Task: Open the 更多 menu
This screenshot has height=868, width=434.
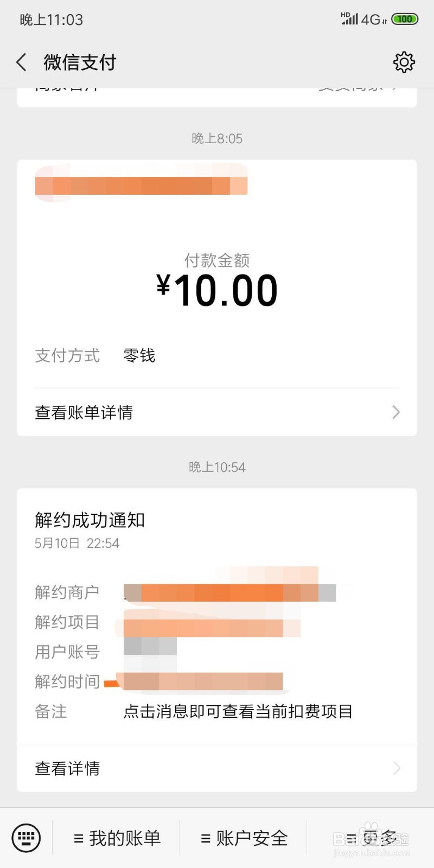Action: [371, 838]
